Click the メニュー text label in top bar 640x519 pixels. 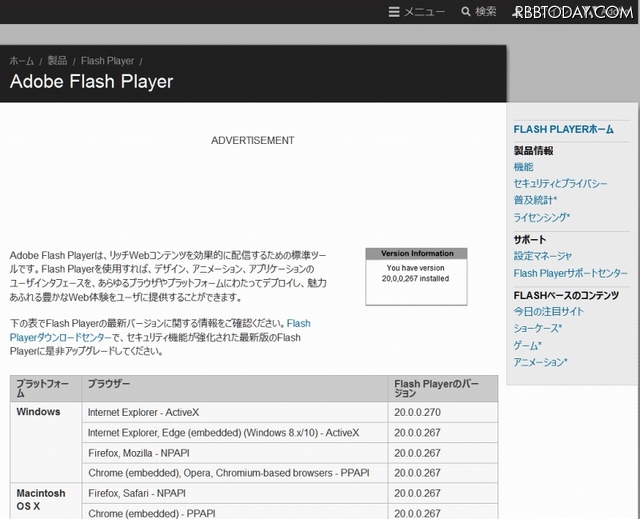425,12
